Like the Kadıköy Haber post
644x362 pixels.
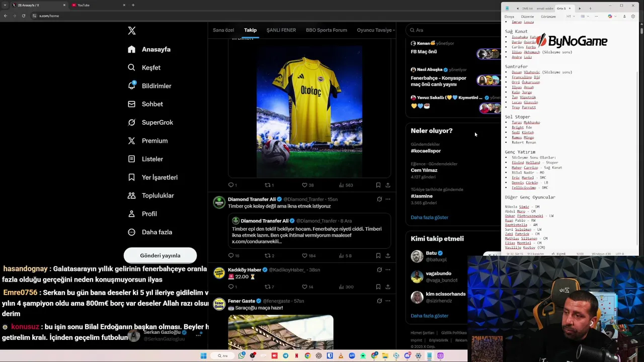307,287
